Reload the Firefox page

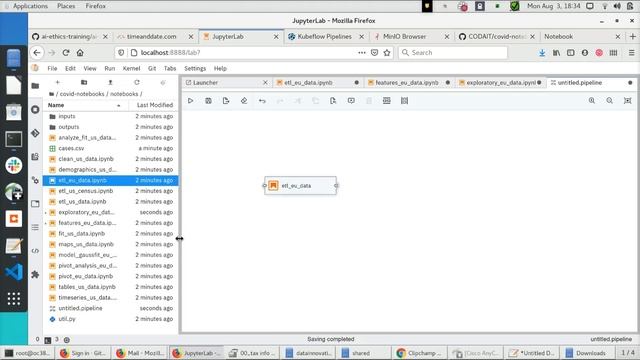66,53
